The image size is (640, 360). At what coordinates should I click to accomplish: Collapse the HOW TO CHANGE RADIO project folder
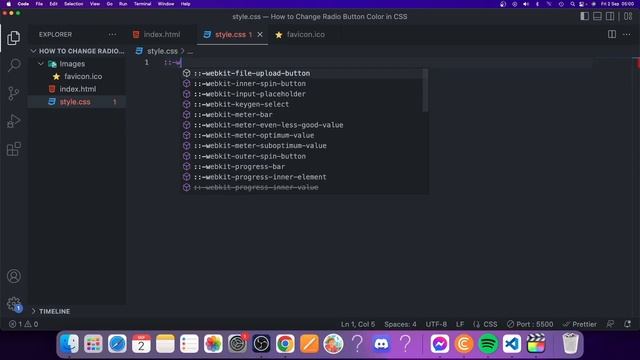pos(77,51)
